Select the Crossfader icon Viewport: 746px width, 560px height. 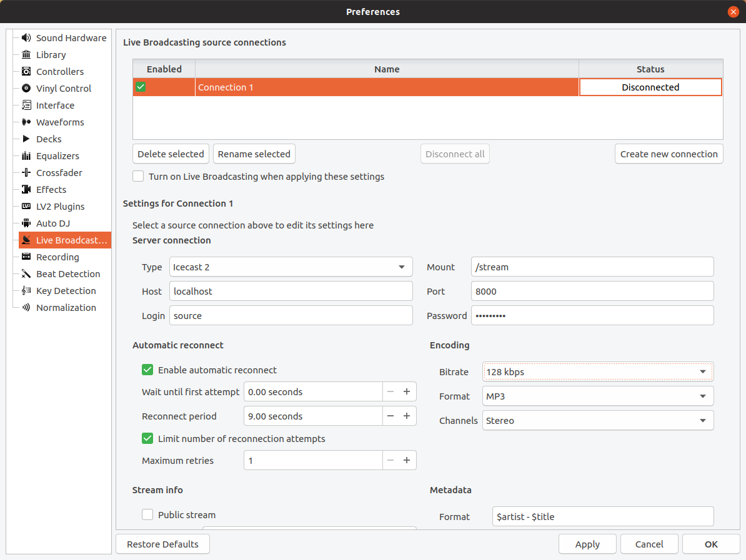pyautogui.click(x=26, y=172)
